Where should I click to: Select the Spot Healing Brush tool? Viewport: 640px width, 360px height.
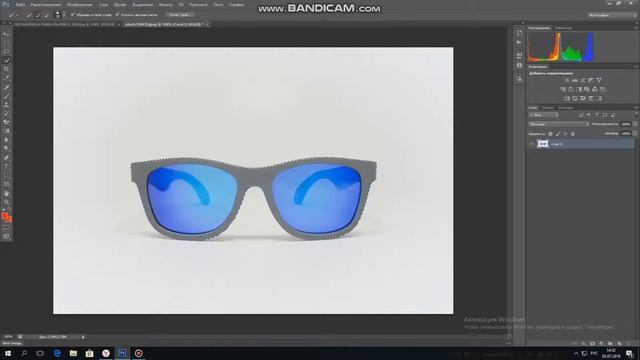(x=6, y=87)
